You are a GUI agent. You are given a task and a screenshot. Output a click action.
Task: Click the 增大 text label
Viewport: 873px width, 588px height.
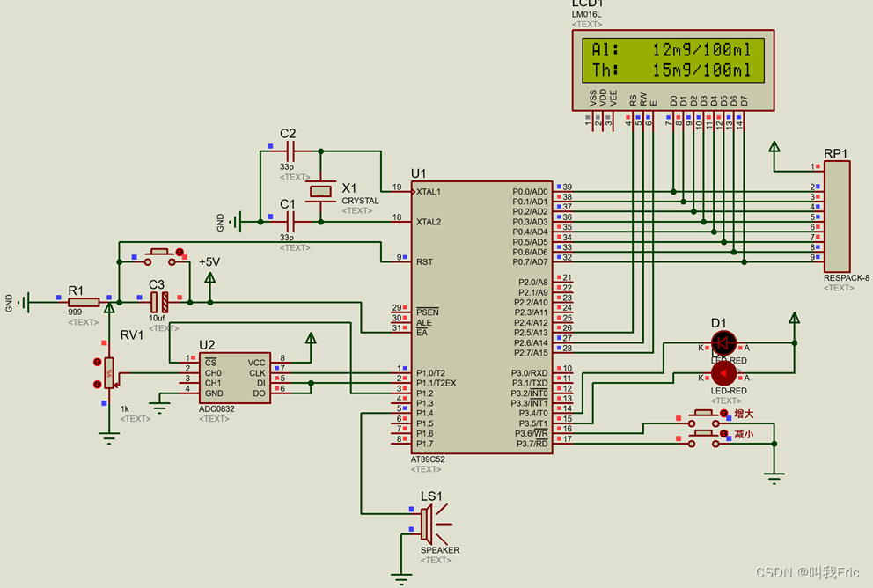[744, 414]
